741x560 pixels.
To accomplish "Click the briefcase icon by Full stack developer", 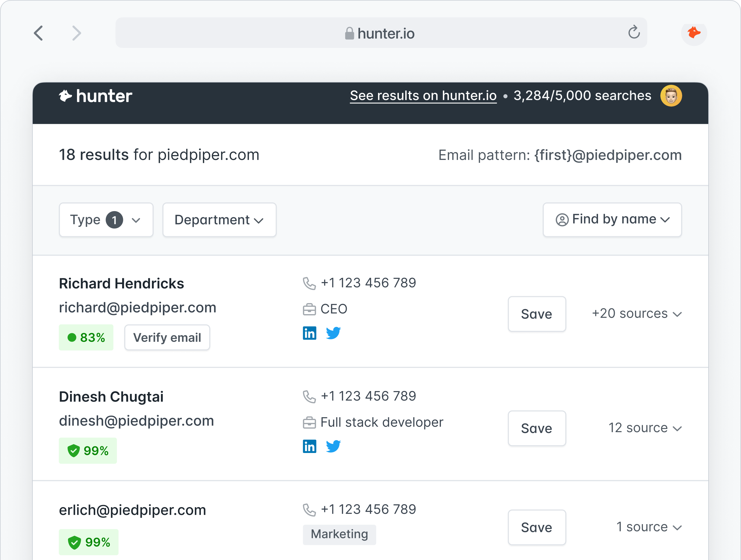I will 309,422.
